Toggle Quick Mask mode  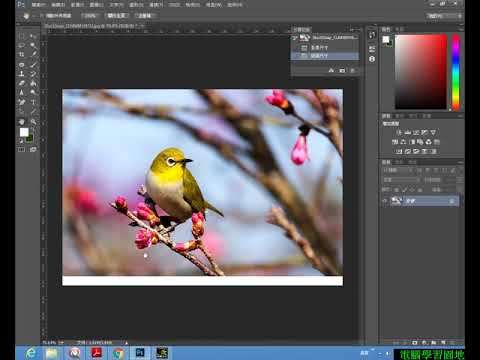pos(22,150)
